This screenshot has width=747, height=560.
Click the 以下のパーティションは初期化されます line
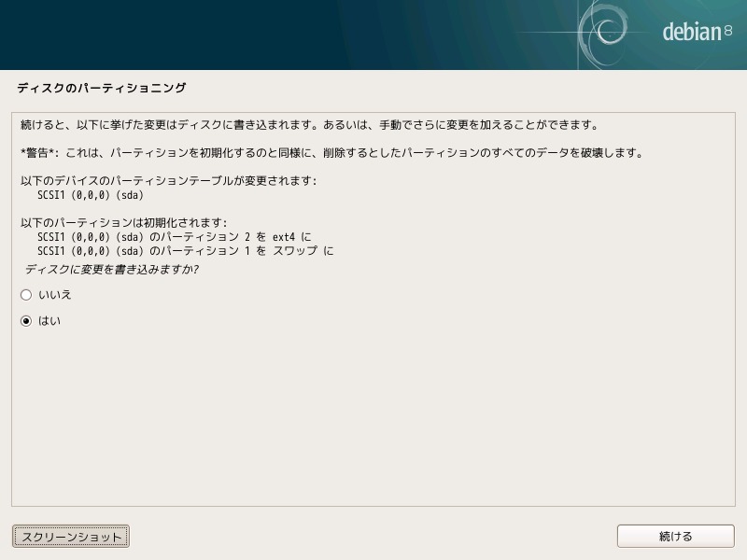[x=124, y=223]
